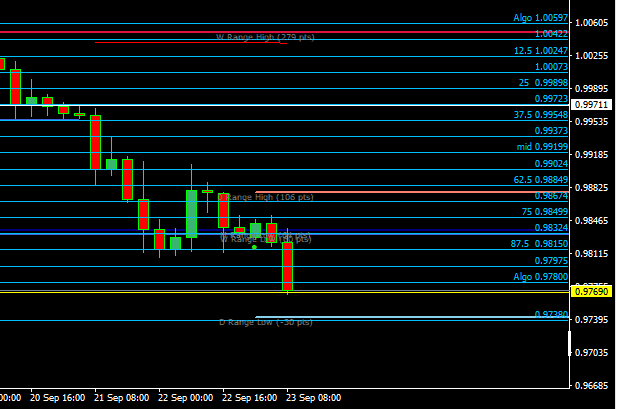Click the 0.99535 price scale value
This screenshot has height=409, width=617.
click(591, 122)
